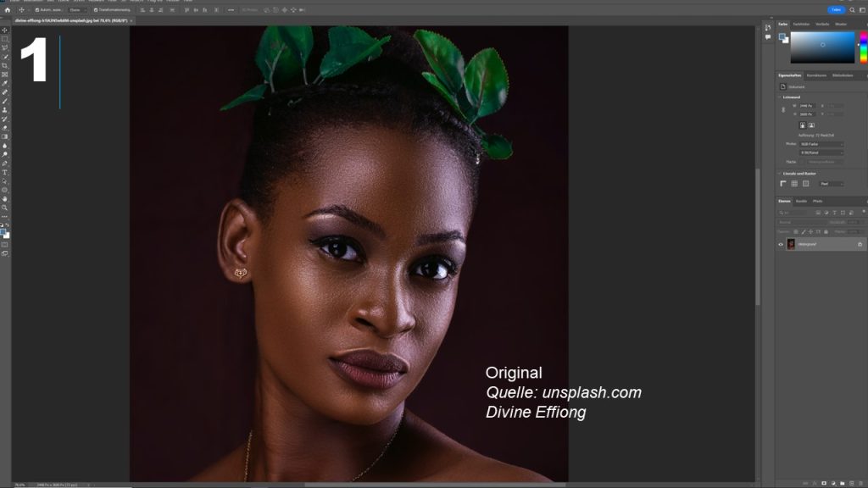Select the Pen tool
Image resolution: width=868 pixels, height=488 pixels.
[5, 164]
